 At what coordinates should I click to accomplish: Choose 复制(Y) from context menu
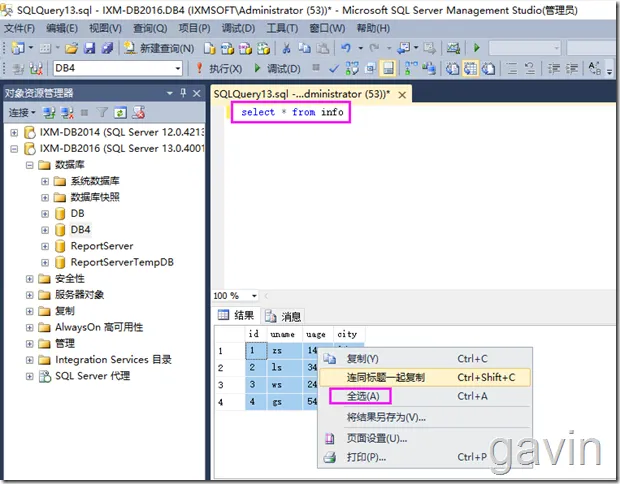pyautogui.click(x=425, y=359)
